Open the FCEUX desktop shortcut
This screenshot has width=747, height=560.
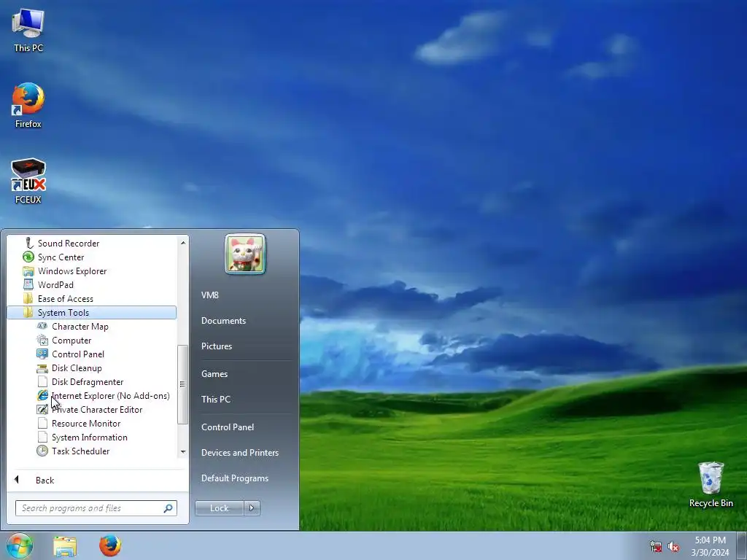click(28, 182)
